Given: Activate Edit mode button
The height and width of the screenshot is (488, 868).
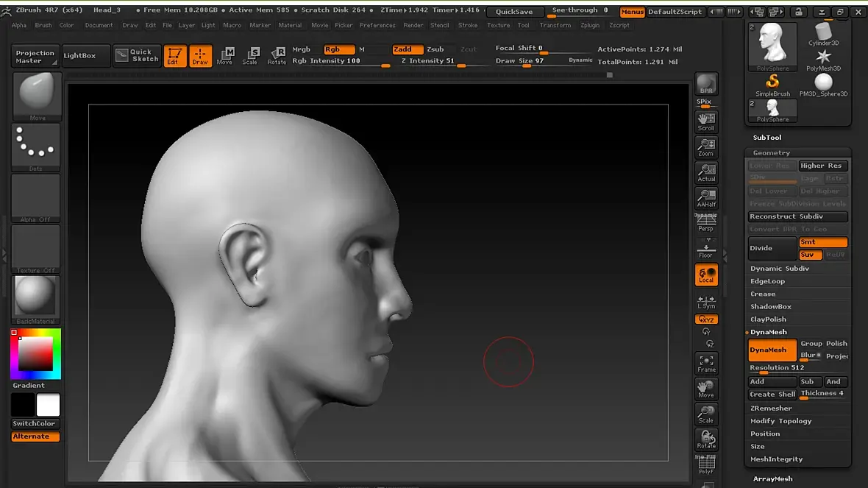Looking at the screenshot, I should click(174, 56).
